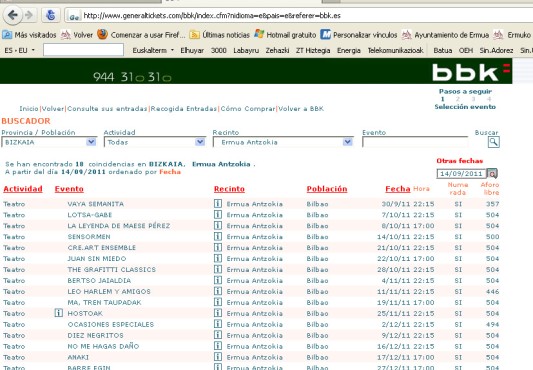Click the blue icon next to address bar

pyautogui.click(x=51, y=15)
